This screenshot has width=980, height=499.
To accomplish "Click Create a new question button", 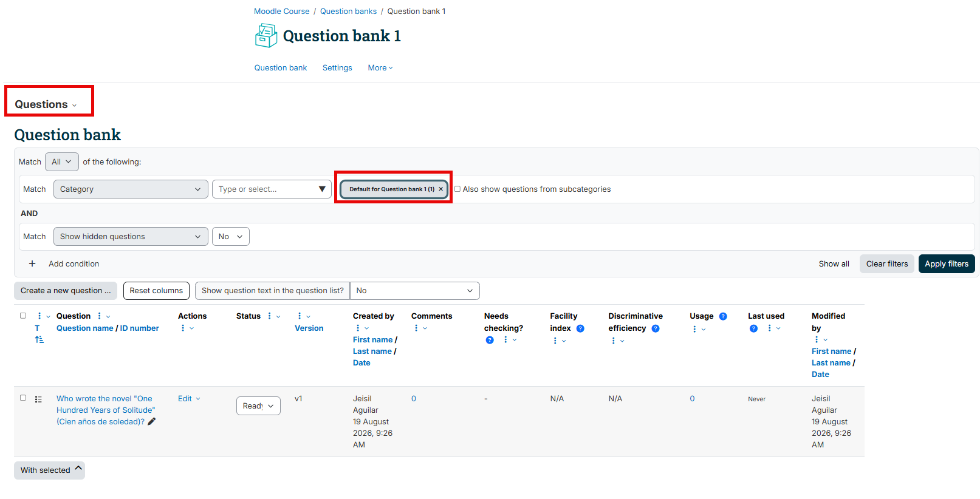I will tap(66, 291).
